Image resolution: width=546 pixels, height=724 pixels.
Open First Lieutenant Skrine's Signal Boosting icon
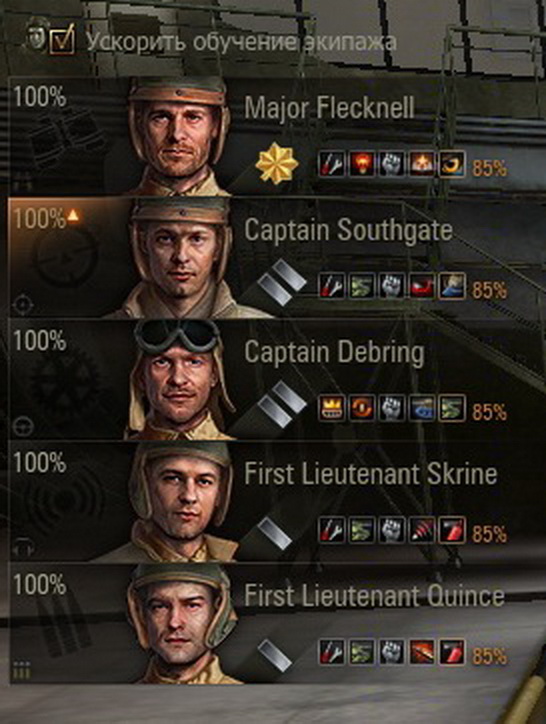pos(422,530)
